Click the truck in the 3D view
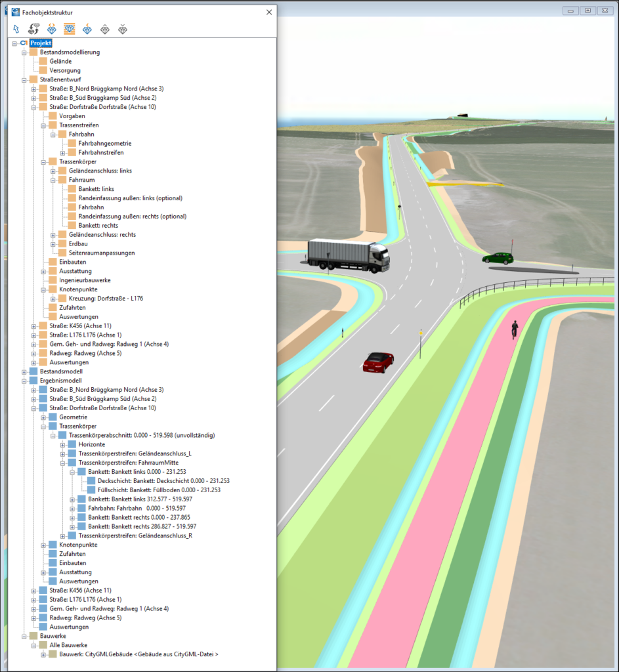 point(347,254)
